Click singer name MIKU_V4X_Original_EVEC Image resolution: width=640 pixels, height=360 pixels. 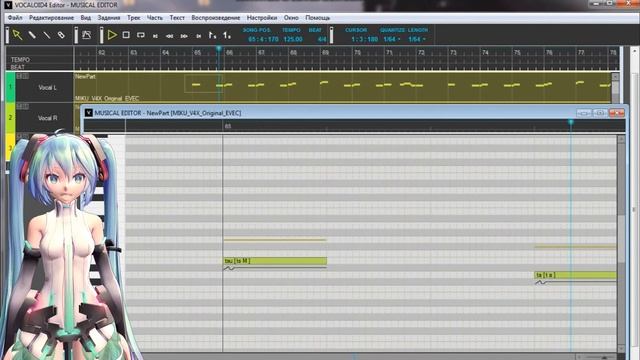coord(107,98)
